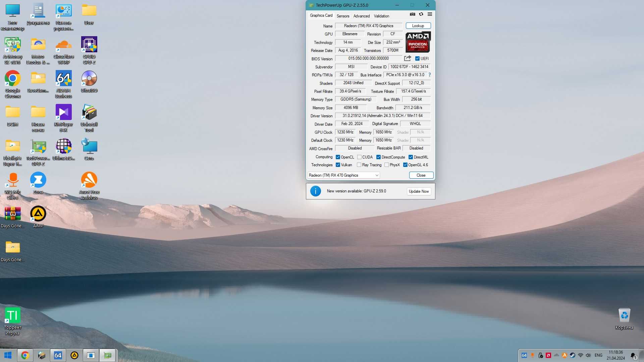The height and width of the screenshot is (362, 644).
Task: Open the GPU-Z hamburger menu
Action: (430, 14)
